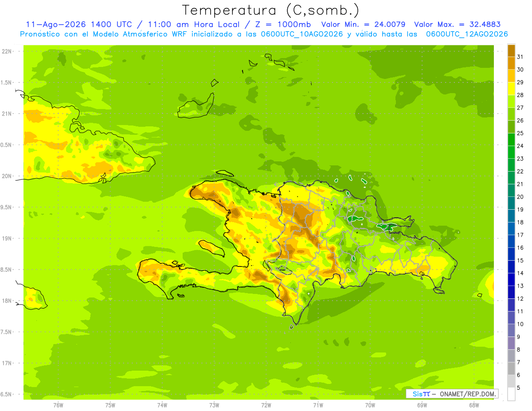Screen dimensions: 532x411
Task: Pick the lime colorbar swatch between 27 and 28
Action: click(x=511, y=101)
